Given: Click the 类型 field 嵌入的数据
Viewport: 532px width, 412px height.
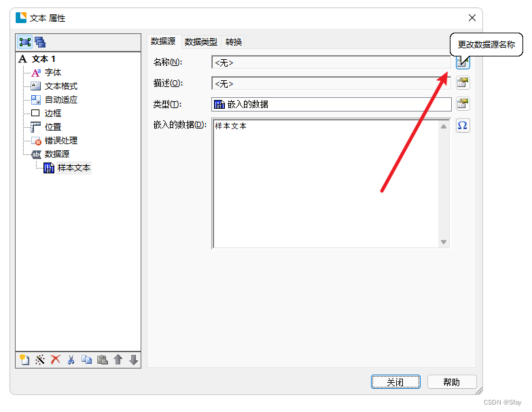Looking at the screenshot, I should coord(331,104).
